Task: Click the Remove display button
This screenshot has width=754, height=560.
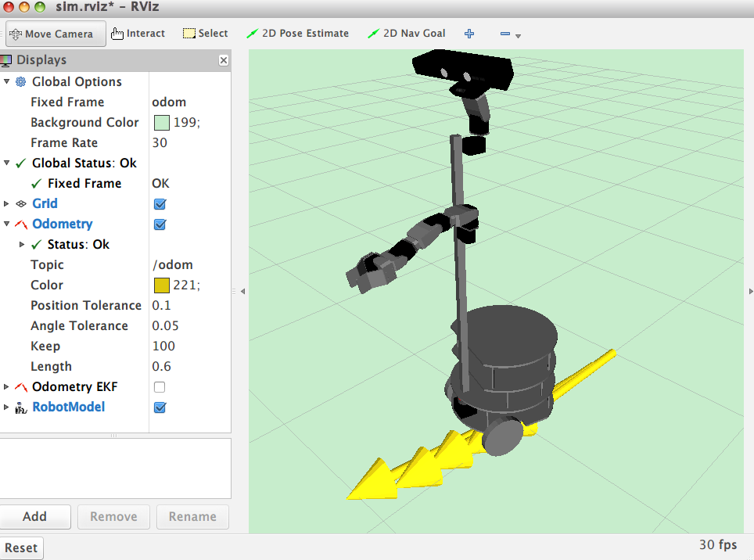Action: [113, 517]
